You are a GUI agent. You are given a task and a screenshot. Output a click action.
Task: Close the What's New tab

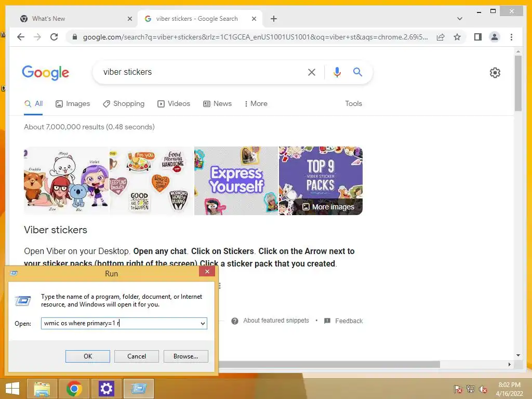(129, 19)
